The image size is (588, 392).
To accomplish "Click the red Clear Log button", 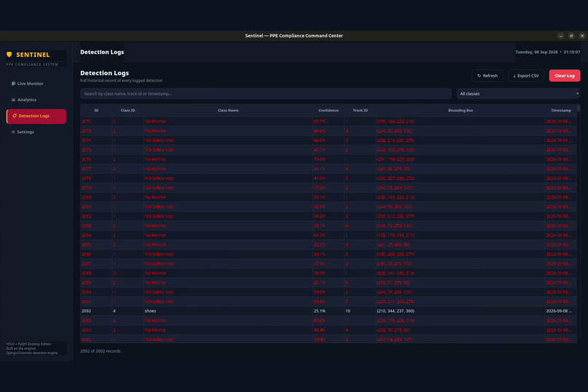I will 565,75.
